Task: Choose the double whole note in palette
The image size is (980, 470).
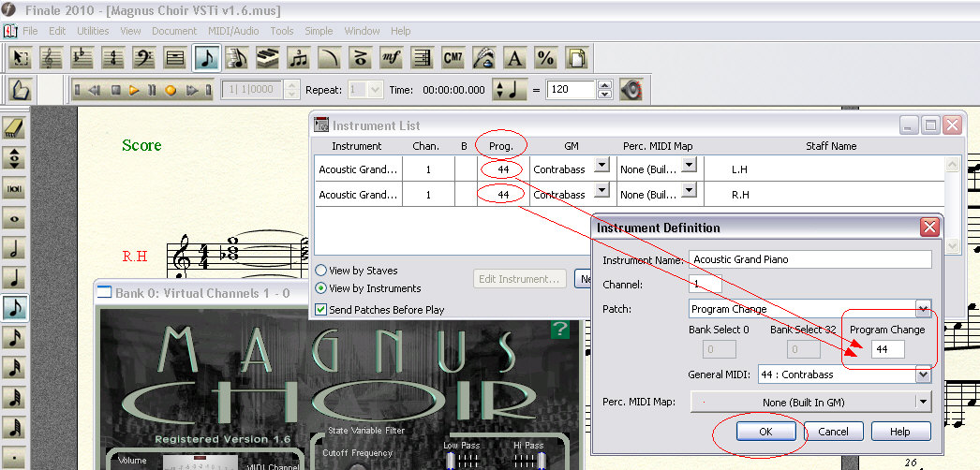Action: pyautogui.click(x=14, y=188)
